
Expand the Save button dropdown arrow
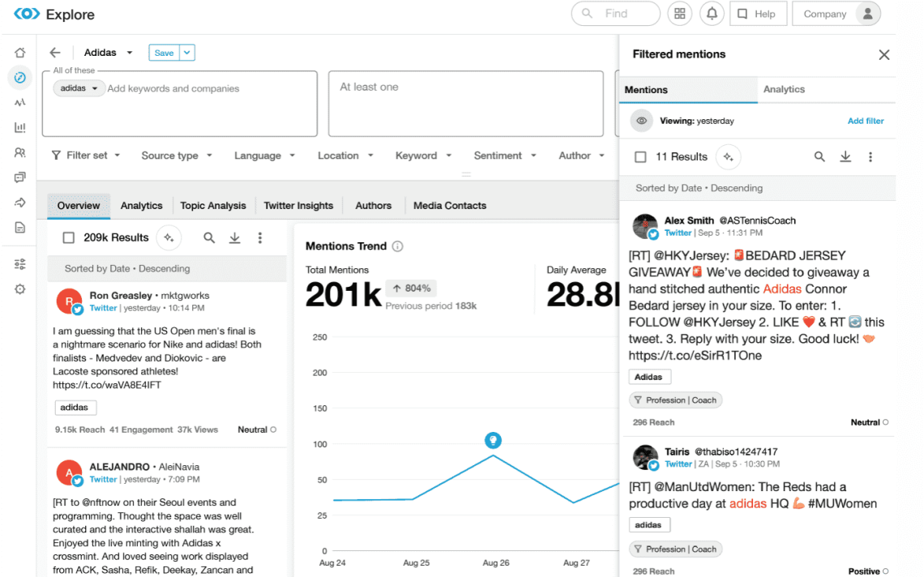(187, 53)
